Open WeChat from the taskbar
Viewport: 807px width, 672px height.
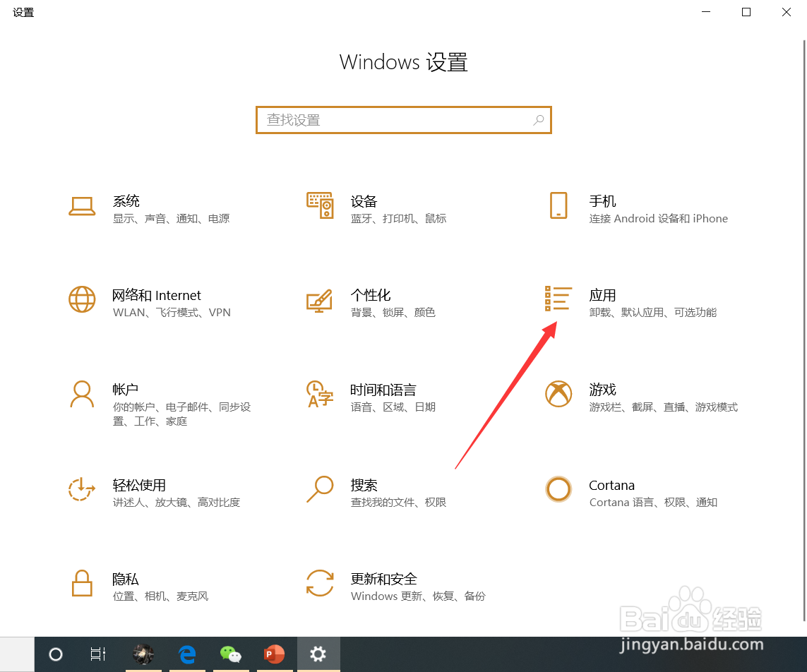click(x=231, y=654)
